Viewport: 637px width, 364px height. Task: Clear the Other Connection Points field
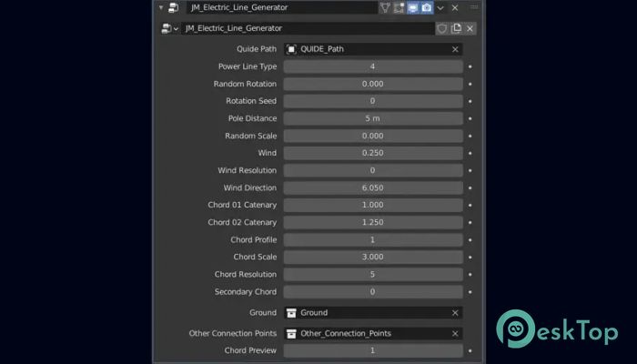tap(455, 334)
